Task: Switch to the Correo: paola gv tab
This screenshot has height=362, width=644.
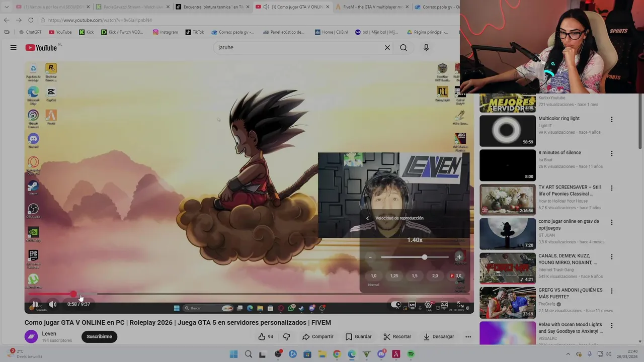Action: 437,7
